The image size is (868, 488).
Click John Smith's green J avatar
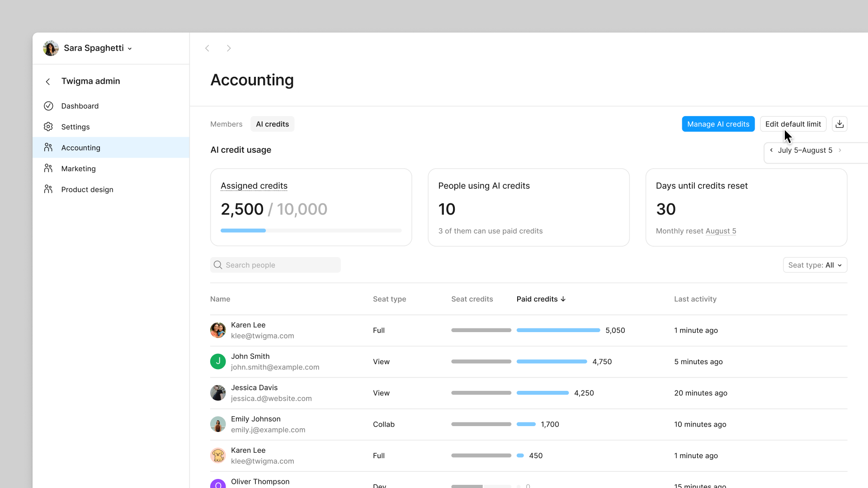click(218, 361)
